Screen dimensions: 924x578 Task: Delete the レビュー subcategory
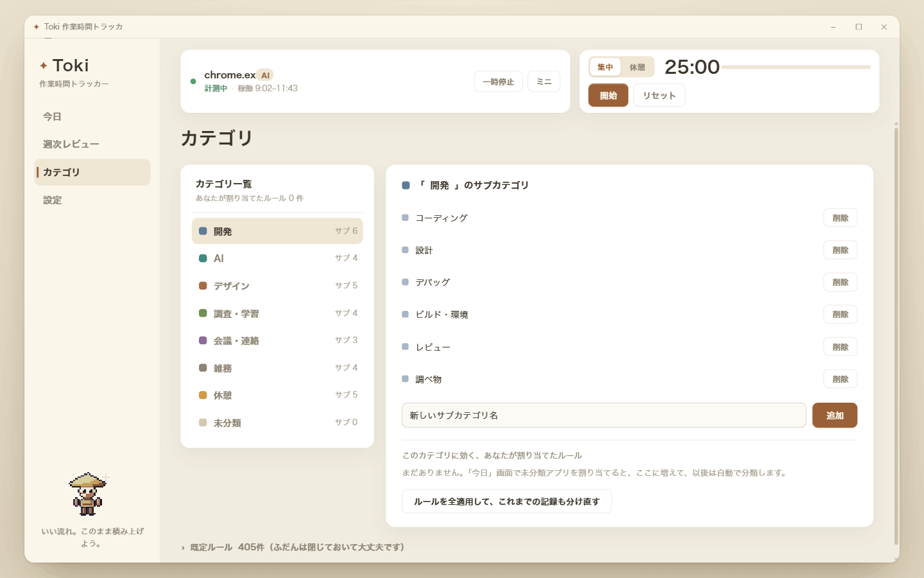[840, 347]
